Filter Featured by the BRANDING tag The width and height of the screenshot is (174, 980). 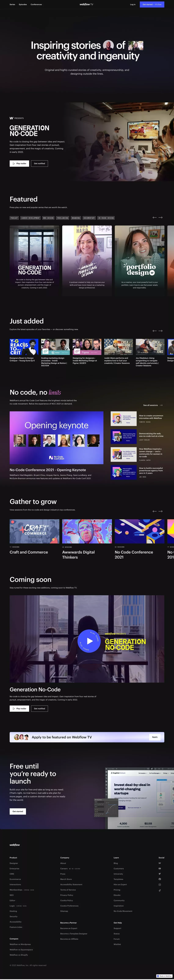click(x=76, y=218)
